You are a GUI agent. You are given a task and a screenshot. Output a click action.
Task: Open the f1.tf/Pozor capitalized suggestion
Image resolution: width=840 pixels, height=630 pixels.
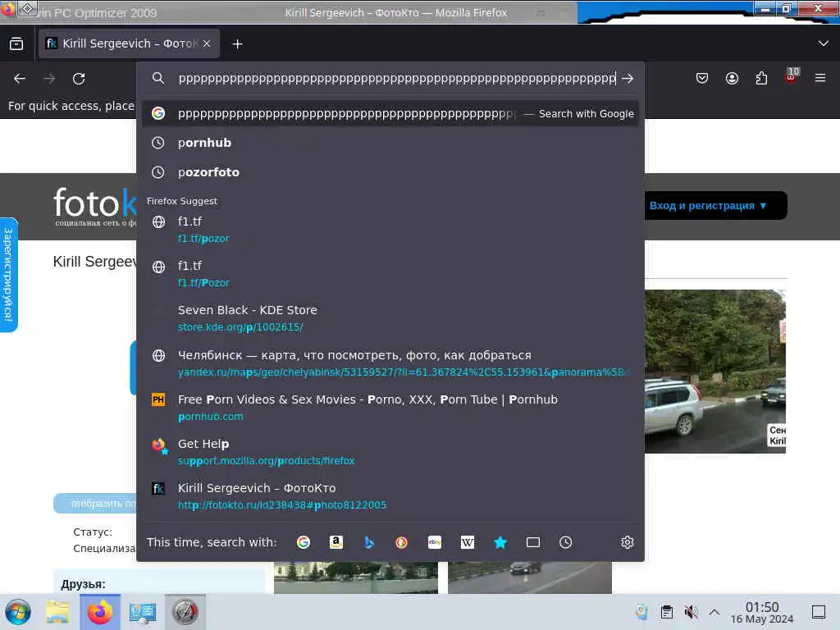390,274
